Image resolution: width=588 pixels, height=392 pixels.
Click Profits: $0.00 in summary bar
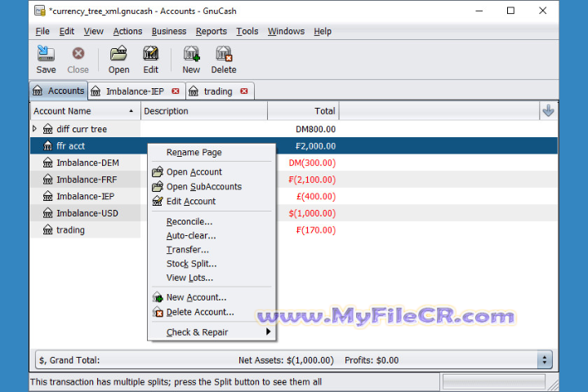372,360
